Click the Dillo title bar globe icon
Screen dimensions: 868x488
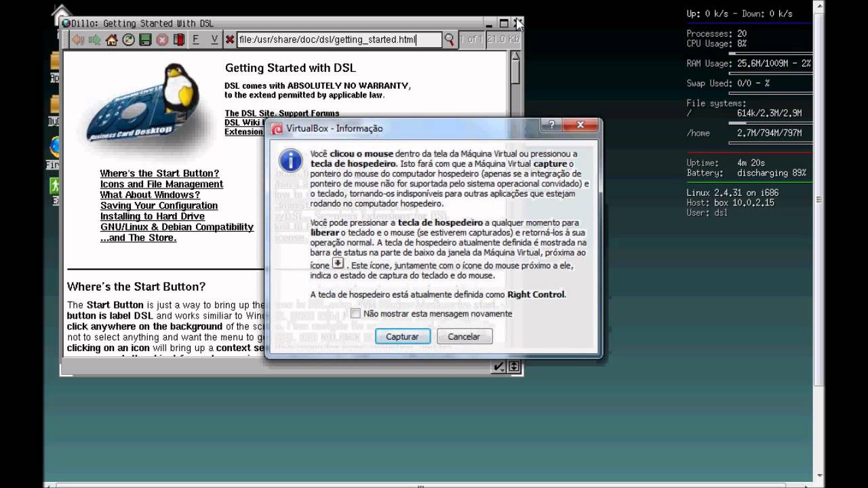[66, 24]
